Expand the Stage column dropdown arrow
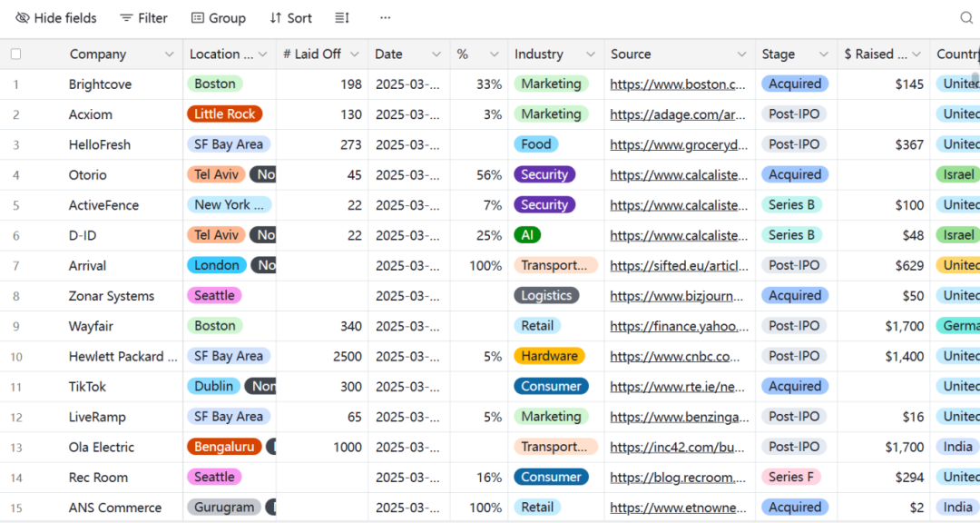The image size is (980, 523). pyautogui.click(x=823, y=54)
